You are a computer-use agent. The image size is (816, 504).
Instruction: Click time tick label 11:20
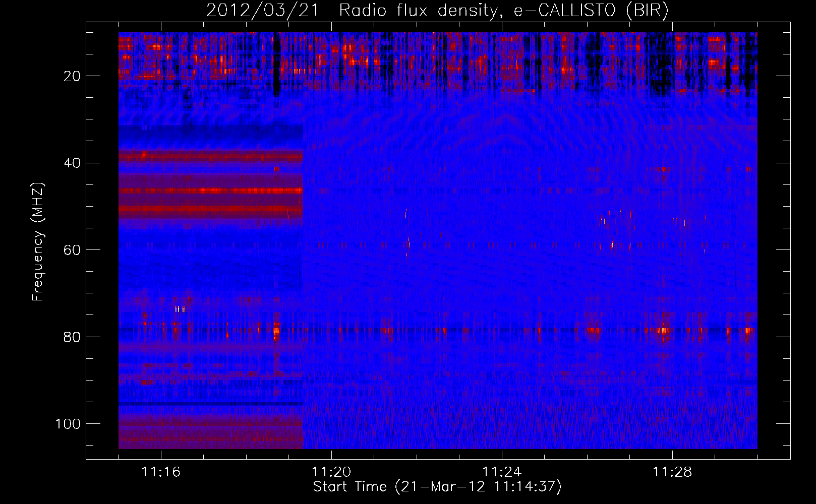[331, 472]
